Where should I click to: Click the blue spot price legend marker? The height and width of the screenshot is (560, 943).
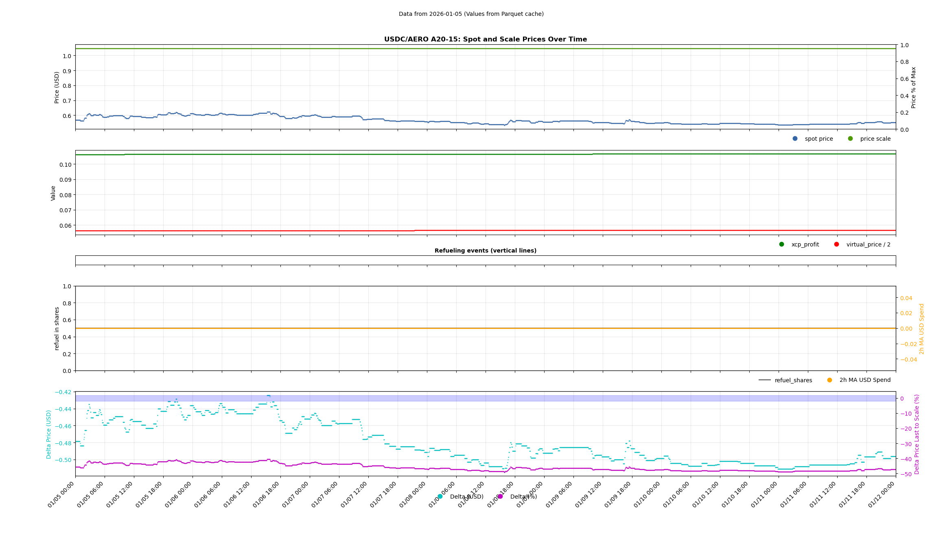(795, 139)
